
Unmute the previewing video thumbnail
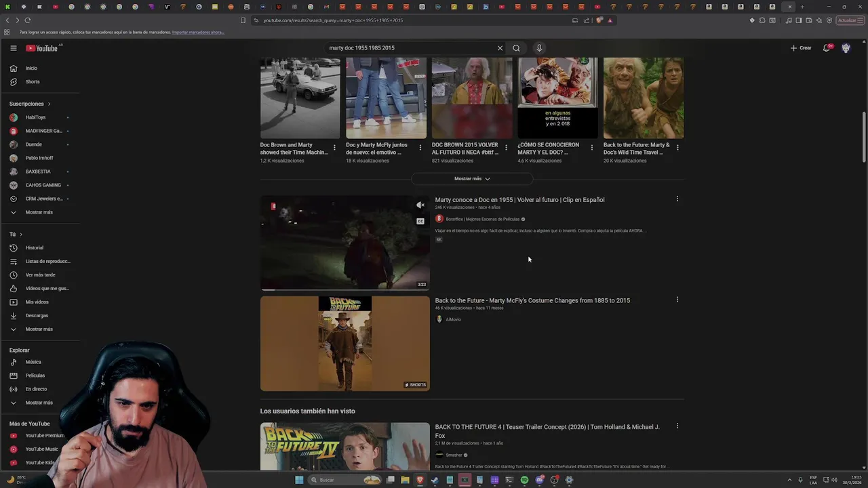420,205
